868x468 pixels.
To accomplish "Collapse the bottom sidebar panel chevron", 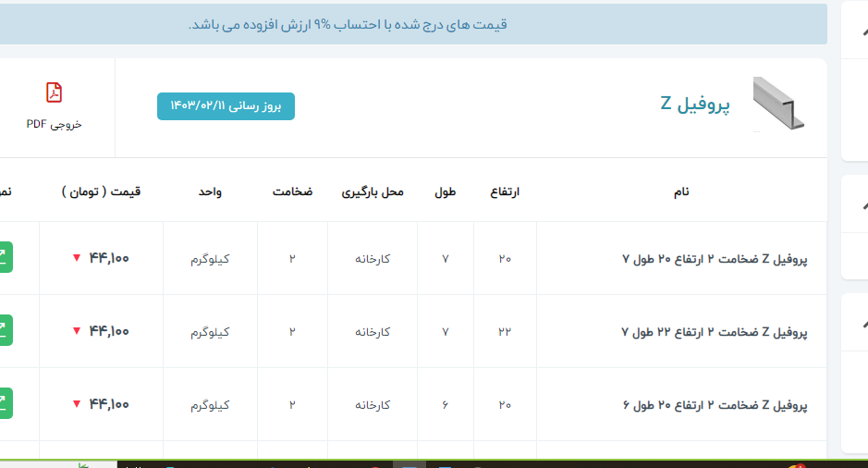I will pos(862,324).
